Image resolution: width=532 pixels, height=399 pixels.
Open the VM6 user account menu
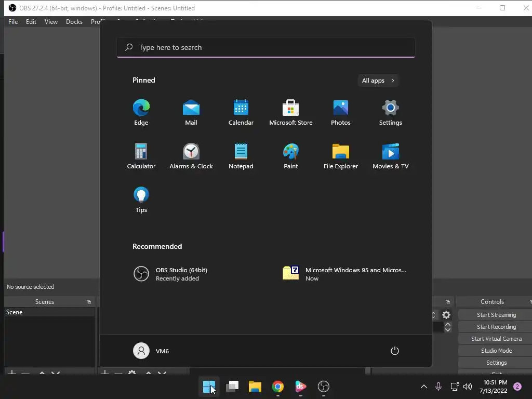151,351
